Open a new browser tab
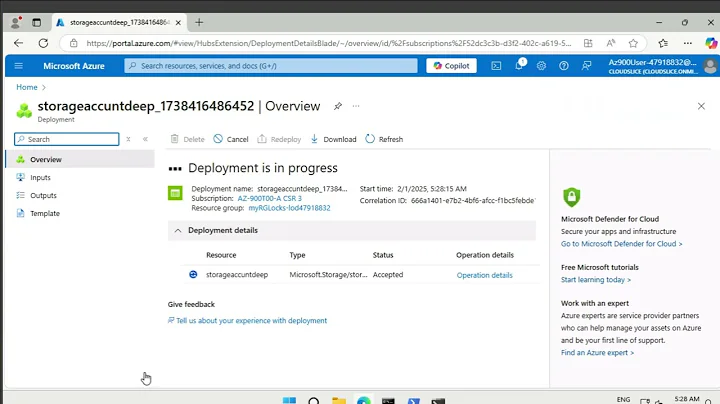 pyautogui.click(x=199, y=22)
